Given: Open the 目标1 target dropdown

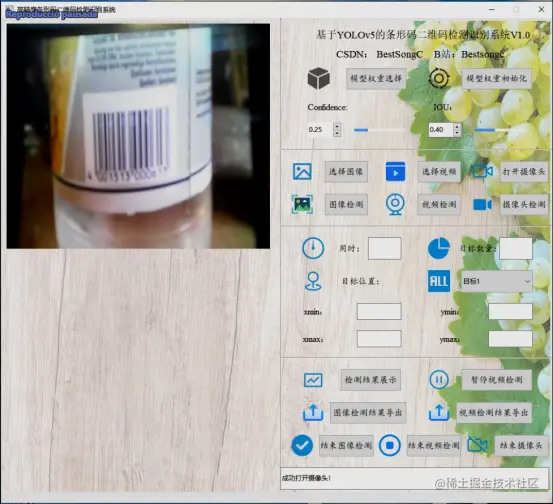Looking at the screenshot, I should (497, 281).
